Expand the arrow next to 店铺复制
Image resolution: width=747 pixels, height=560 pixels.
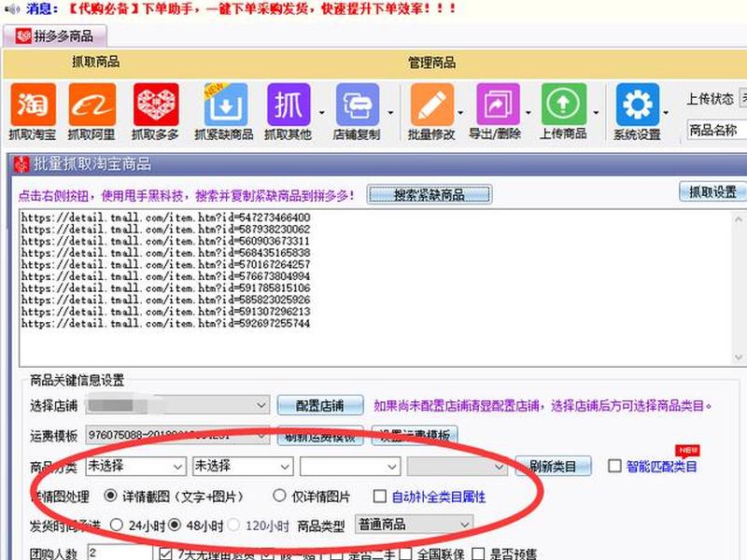pos(390,113)
